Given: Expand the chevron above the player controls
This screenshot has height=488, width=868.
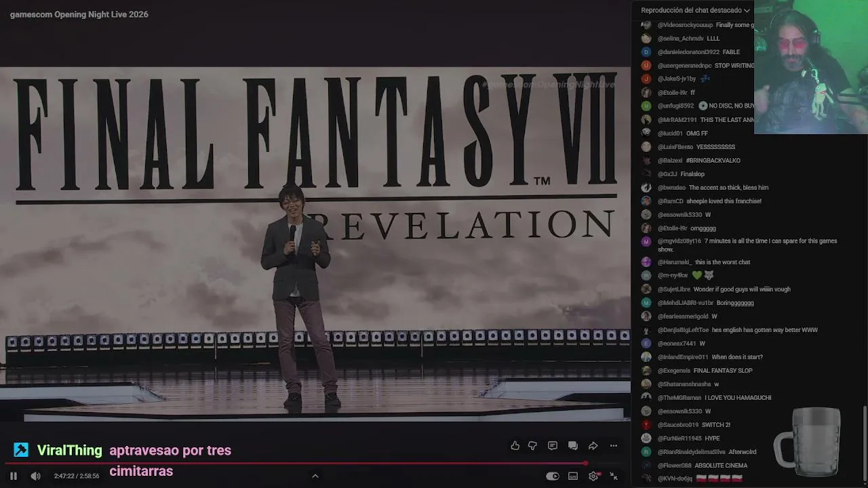Looking at the screenshot, I should pyautogui.click(x=315, y=476).
